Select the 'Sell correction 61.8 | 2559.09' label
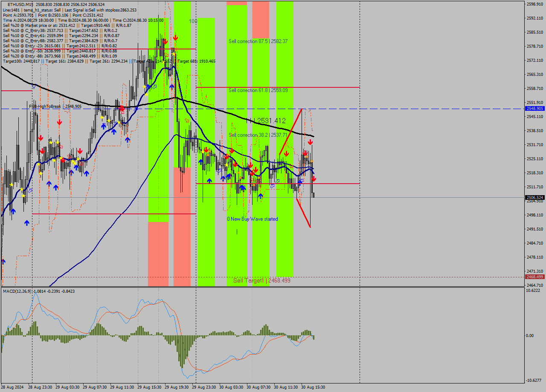The width and height of the screenshot is (546, 392). (x=259, y=90)
